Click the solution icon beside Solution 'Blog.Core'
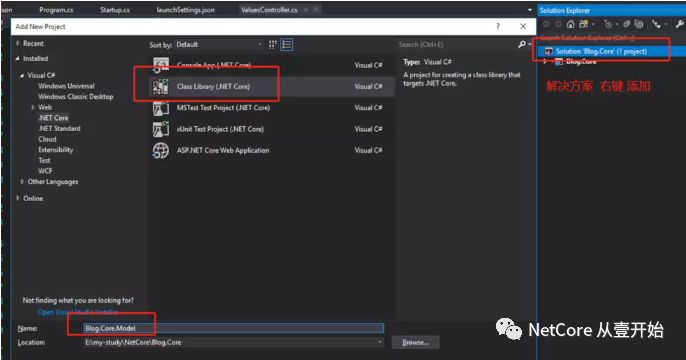This screenshot has height=360, width=686. 549,51
